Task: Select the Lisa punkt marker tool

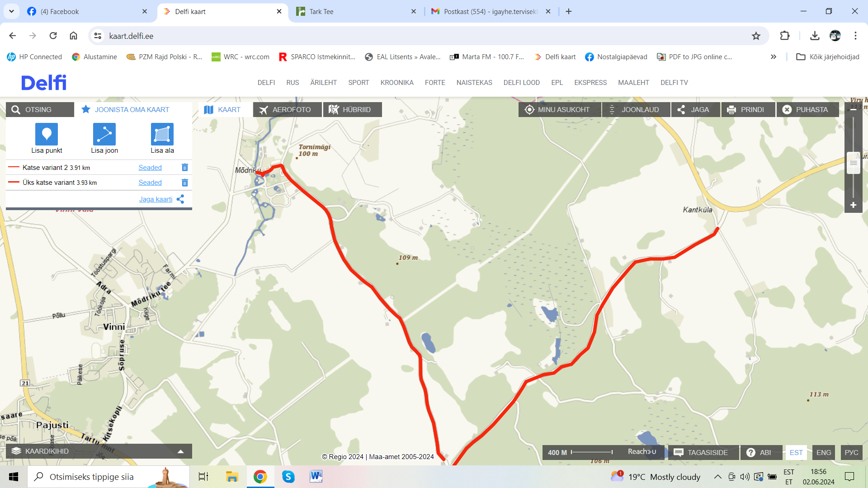Action: [47, 138]
